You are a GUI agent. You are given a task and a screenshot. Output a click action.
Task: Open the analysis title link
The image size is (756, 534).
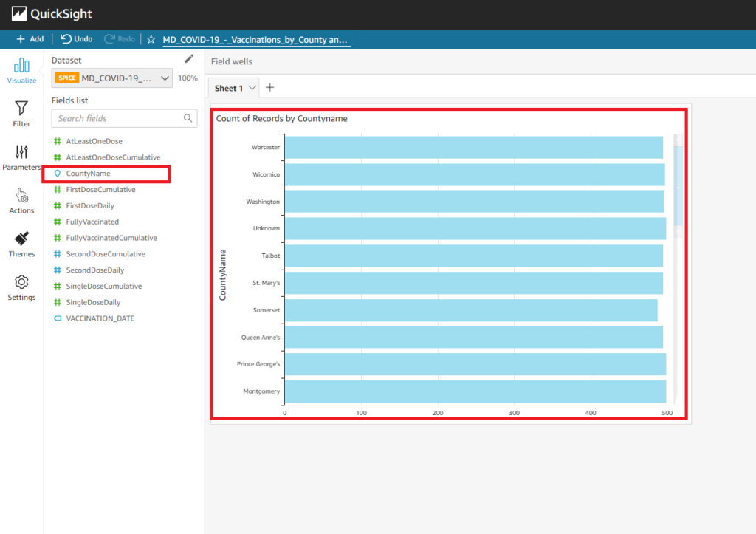[x=256, y=40]
